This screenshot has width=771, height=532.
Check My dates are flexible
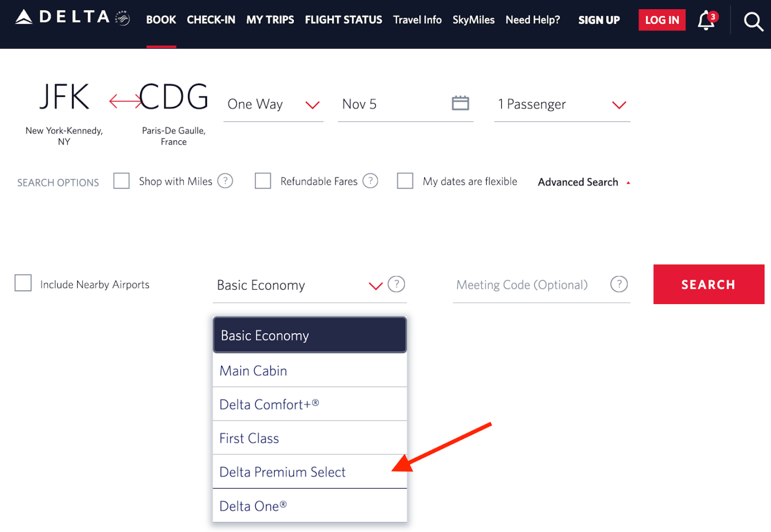click(405, 181)
